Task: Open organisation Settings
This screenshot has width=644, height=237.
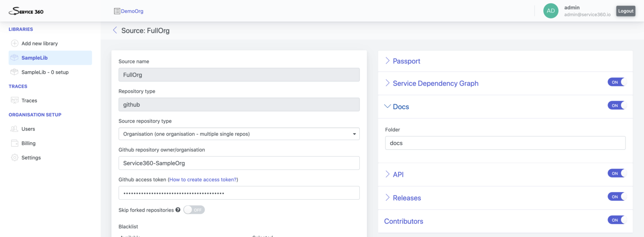Action: point(31,158)
